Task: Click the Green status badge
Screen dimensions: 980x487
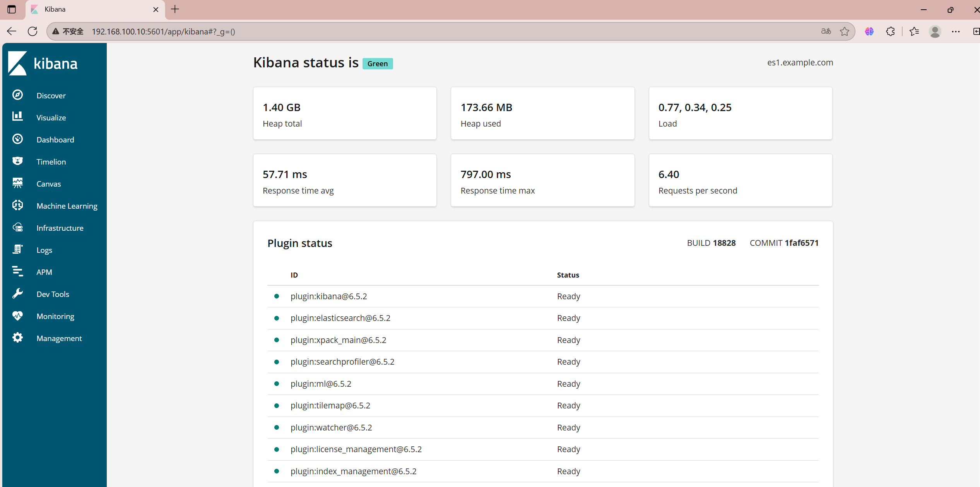Action: click(377, 63)
